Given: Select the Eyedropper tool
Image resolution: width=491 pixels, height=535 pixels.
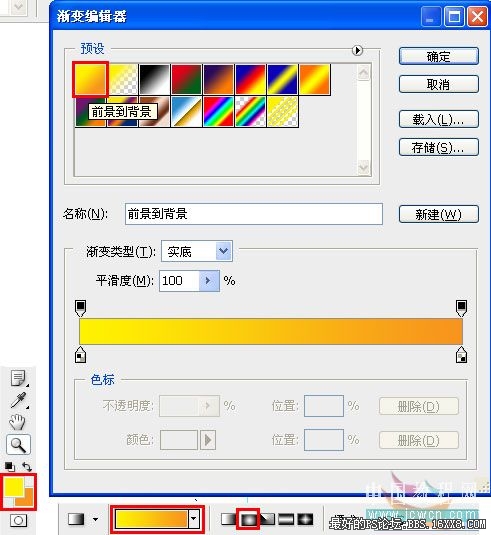Looking at the screenshot, I should [x=18, y=400].
